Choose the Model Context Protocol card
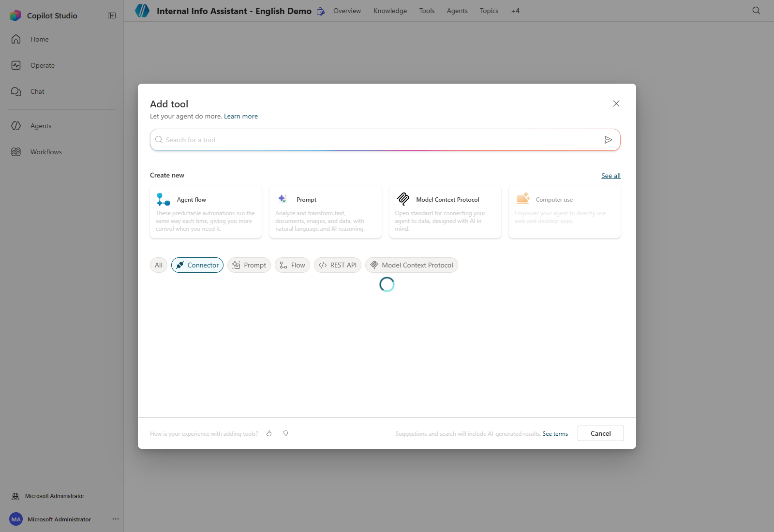 pyautogui.click(x=445, y=212)
